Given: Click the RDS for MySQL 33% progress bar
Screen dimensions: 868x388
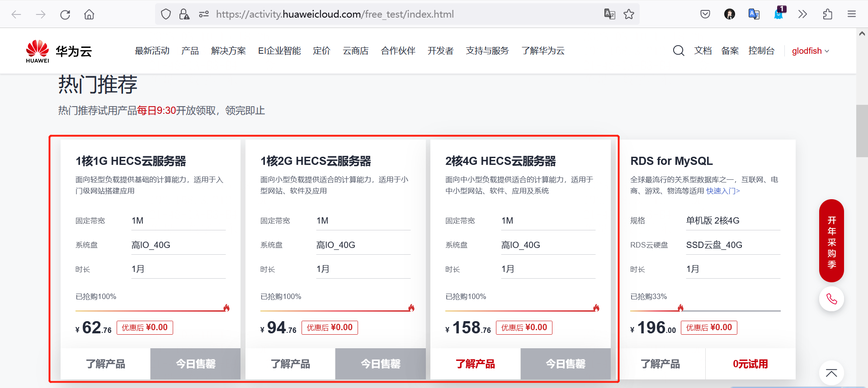Looking at the screenshot, I should pos(705,310).
